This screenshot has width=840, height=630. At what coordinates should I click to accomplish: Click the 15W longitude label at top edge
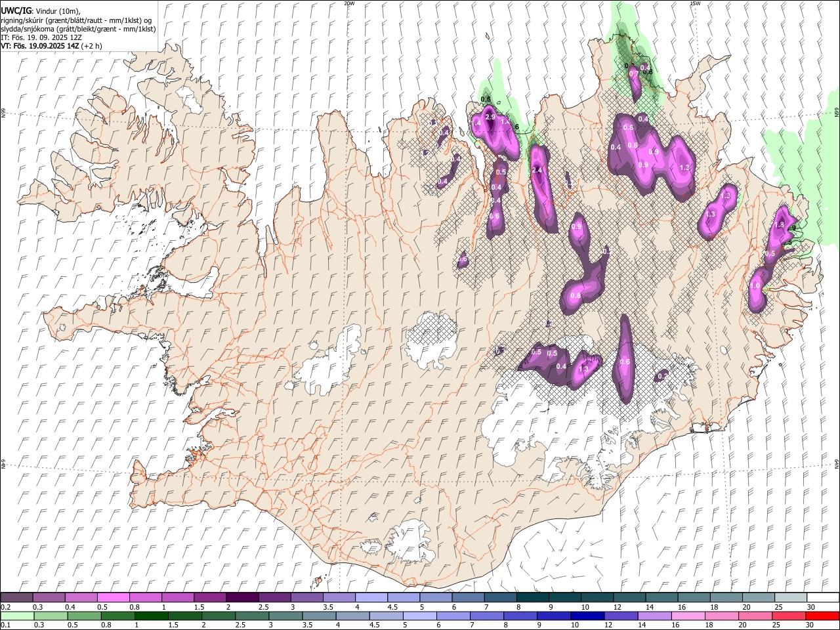point(695,3)
